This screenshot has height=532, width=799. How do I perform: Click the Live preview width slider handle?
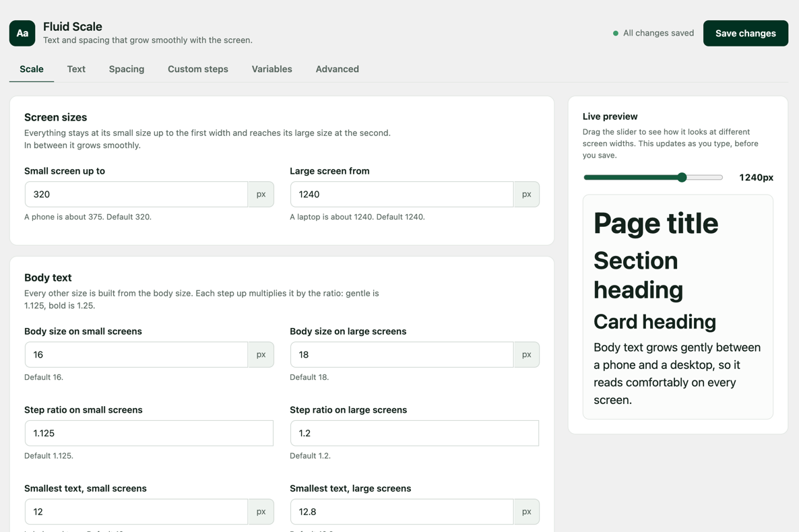[x=682, y=177]
